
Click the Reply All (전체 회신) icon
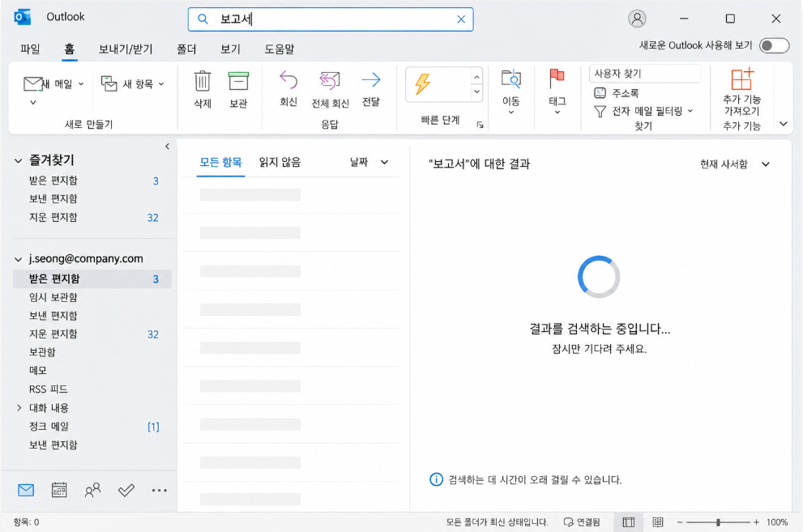(330, 81)
